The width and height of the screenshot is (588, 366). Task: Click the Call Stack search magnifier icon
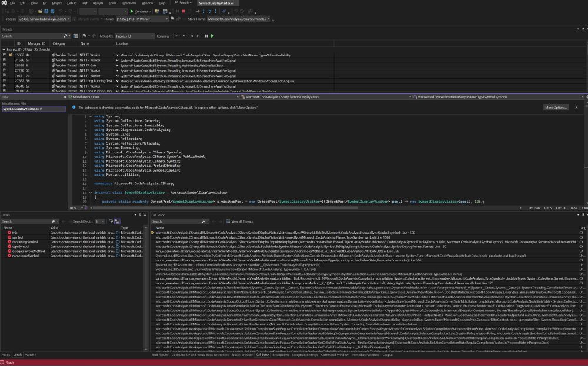203,221
